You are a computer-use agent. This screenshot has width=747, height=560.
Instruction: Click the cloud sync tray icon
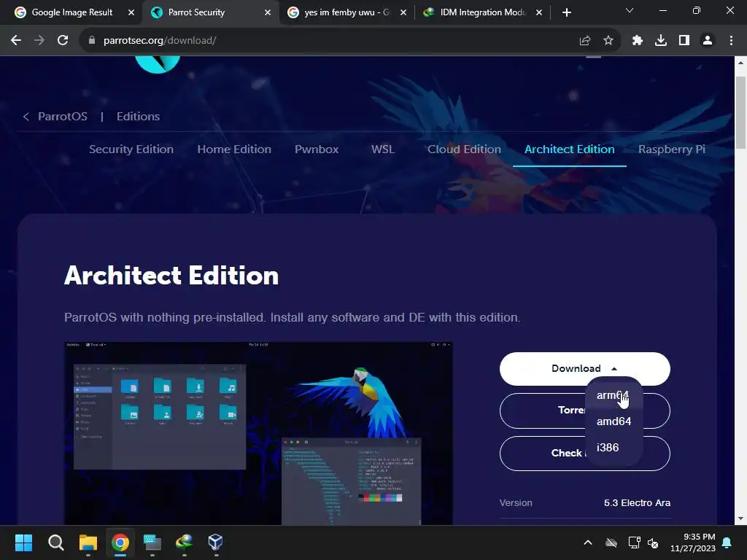(x=611, y=542)
